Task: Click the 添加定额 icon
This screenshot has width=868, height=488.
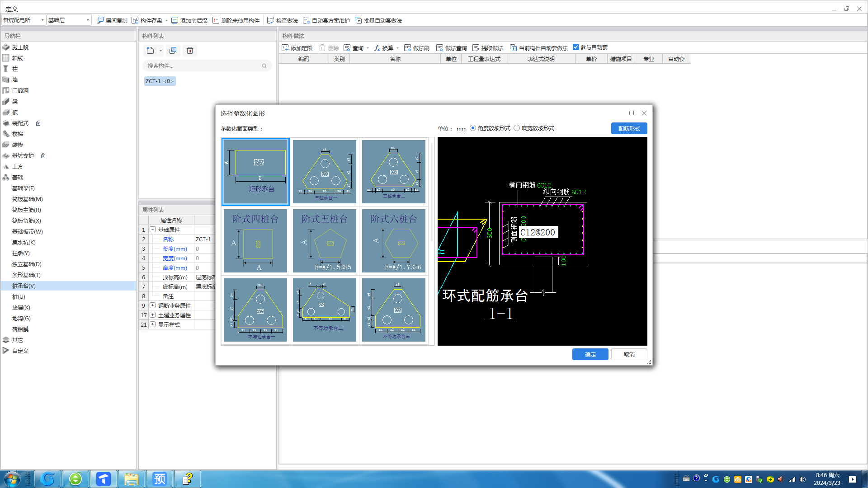Action: [x=285, y=48]
